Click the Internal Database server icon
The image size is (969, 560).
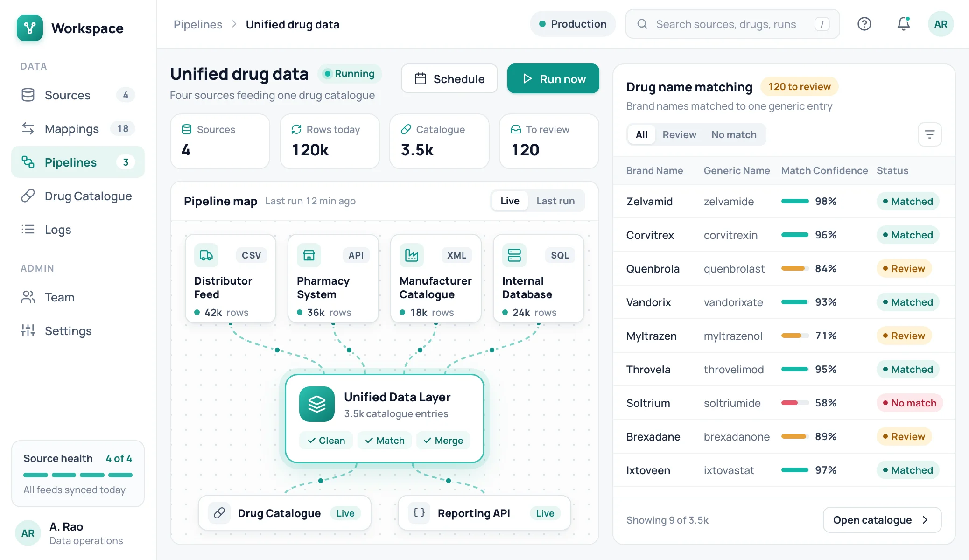click(514, 255)
